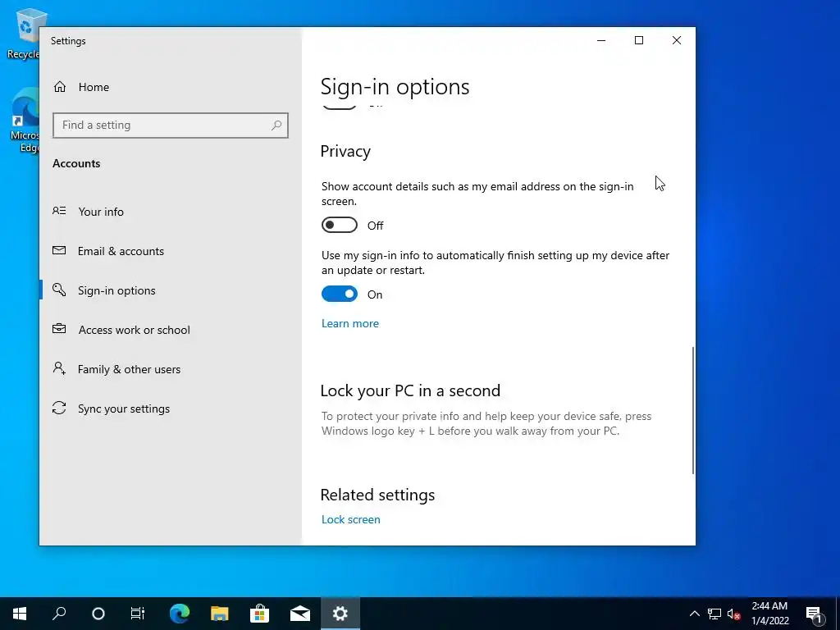Open Your info page

(x=171, y=212)
